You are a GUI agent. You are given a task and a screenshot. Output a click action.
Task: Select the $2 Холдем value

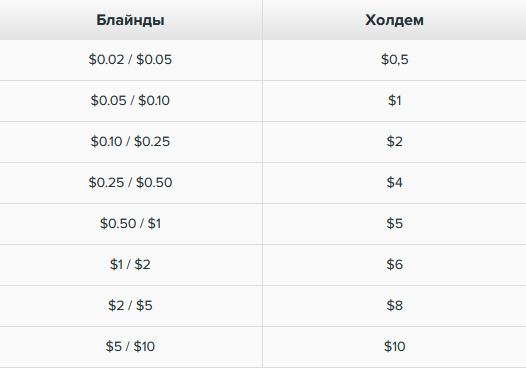pos(394,142)
